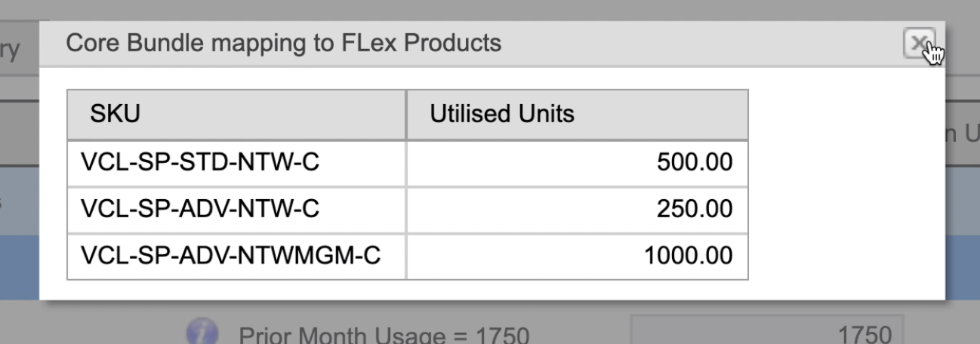Close the Core Bundle mapping dialog
The height and width of the screenshot is (344, 980).
click(917, 44)
